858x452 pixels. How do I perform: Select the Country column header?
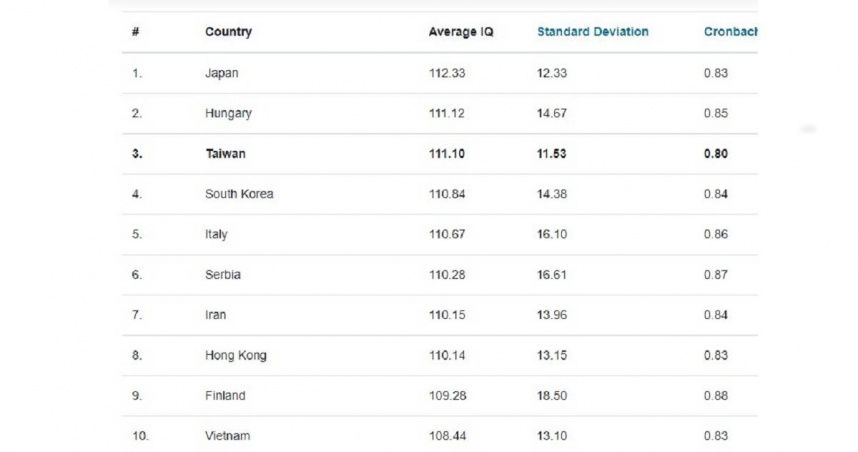(228, 32)
